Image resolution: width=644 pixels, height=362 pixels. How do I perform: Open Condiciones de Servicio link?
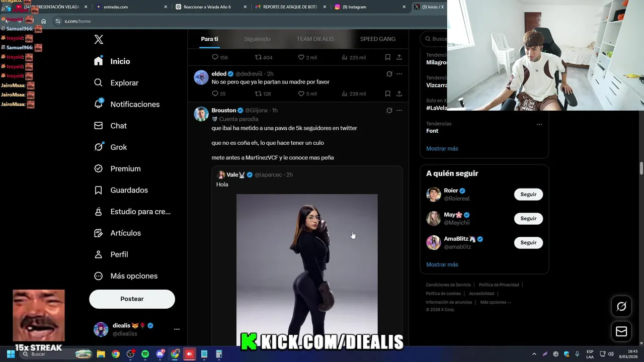coord(448,285)
